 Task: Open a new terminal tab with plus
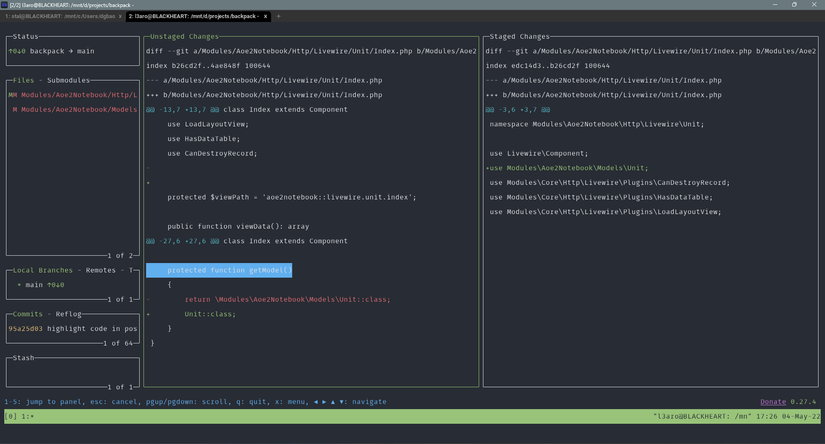pyautogui.click(x=278, y=16)
